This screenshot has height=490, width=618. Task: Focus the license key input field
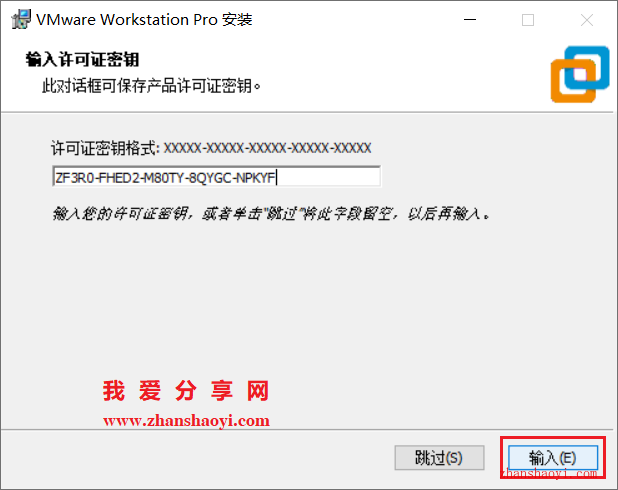pyautogui.click(x=216, y=176)
